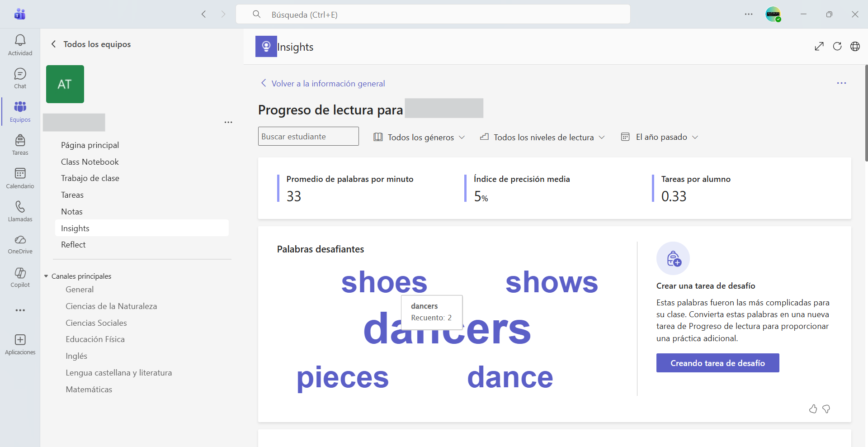Click the thumbs up feedback icon

click(813, 409)
